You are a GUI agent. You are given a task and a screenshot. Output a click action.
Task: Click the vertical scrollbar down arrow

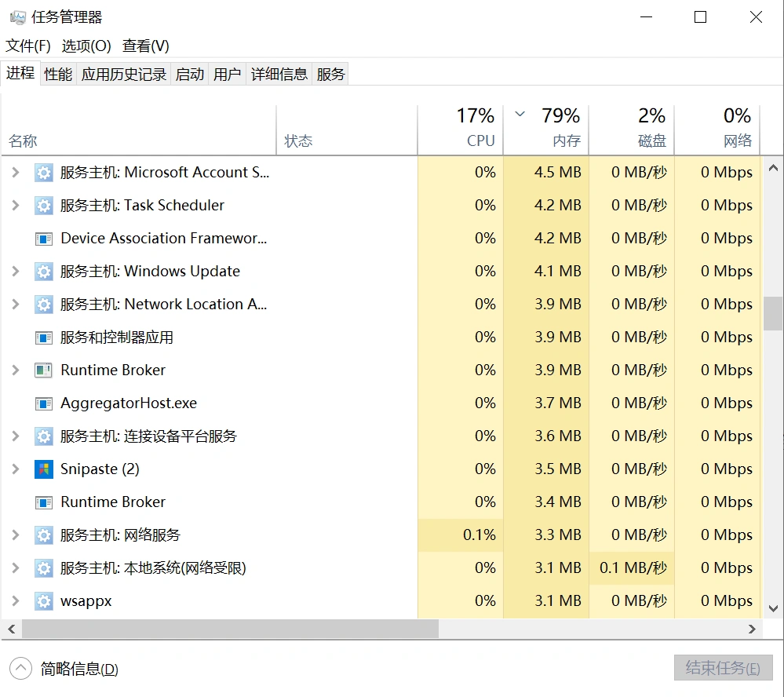point(772,608)
